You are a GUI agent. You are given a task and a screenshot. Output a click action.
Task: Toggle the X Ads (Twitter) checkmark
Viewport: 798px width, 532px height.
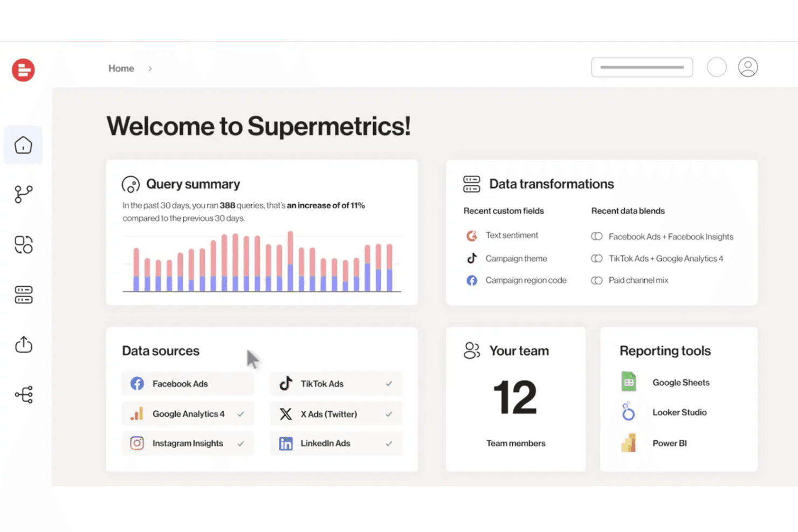pyautogui.click(x=389, y=414)
